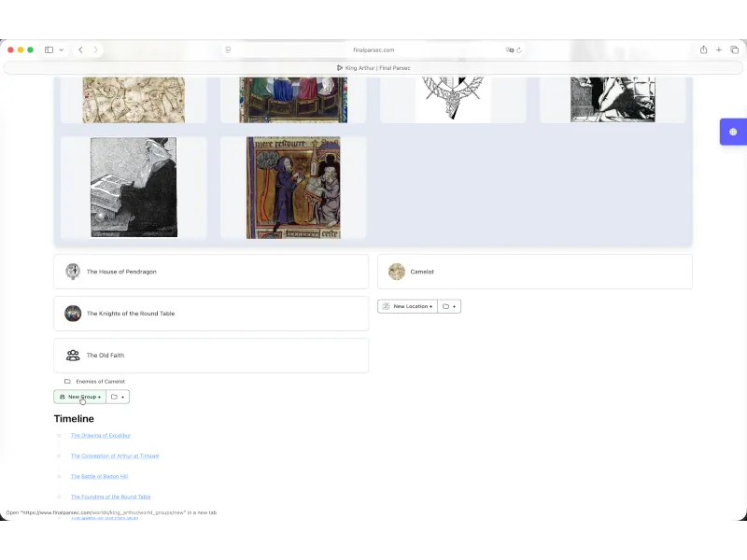Screen dimensions: 747x560
Task: Toggle the marker beside The Drawing of Excalibur
Action: [59, 435]
